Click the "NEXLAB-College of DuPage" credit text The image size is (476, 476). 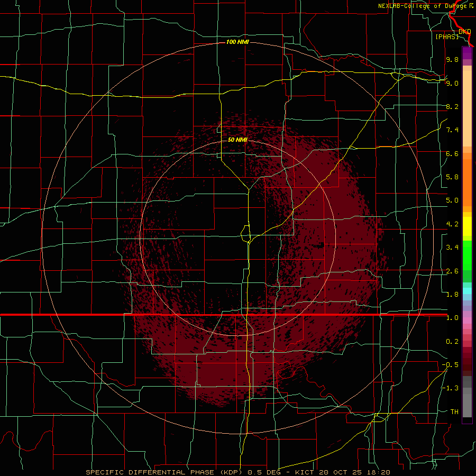point(423,6)
